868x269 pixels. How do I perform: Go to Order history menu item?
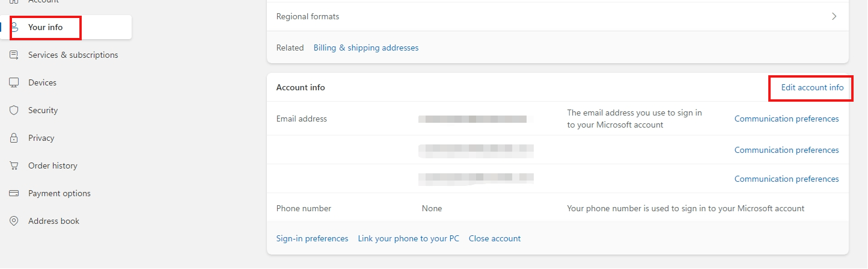pos(52,165)
